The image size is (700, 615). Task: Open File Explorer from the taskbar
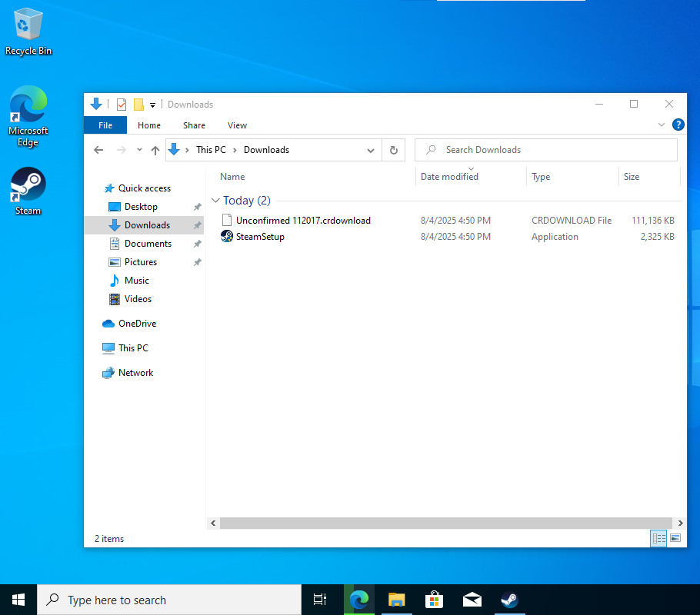[x=396, y=600]
